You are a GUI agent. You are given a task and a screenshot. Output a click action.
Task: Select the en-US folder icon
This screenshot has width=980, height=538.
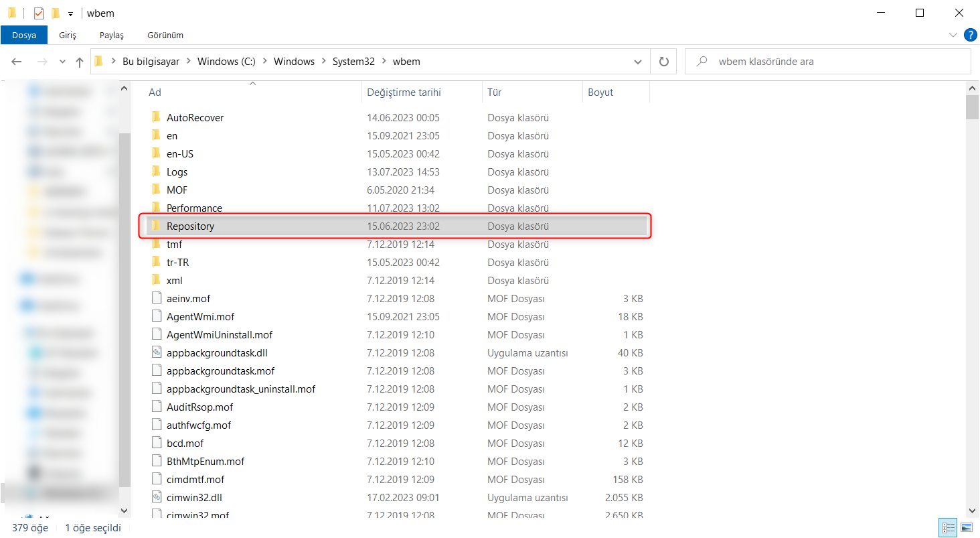point(156,153)
